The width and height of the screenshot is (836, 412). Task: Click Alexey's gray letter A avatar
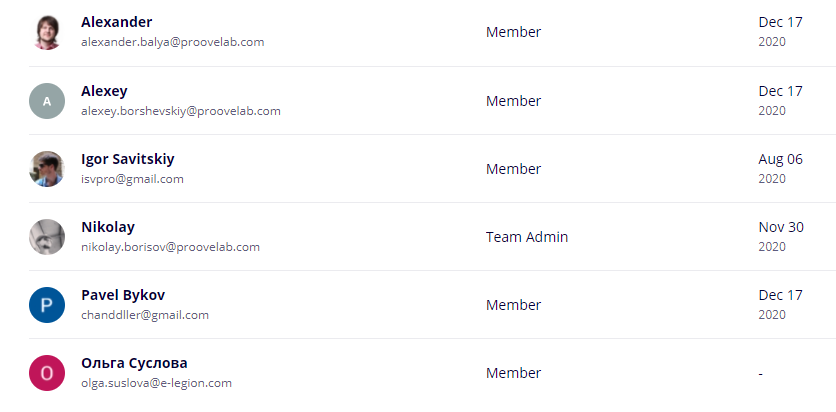[x=47, y=101]
